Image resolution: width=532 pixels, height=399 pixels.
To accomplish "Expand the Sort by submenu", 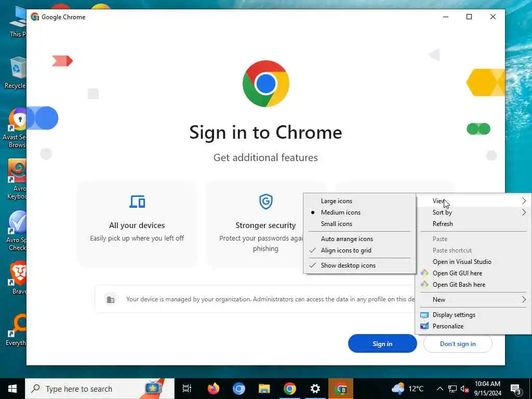I will pos(474,212).
